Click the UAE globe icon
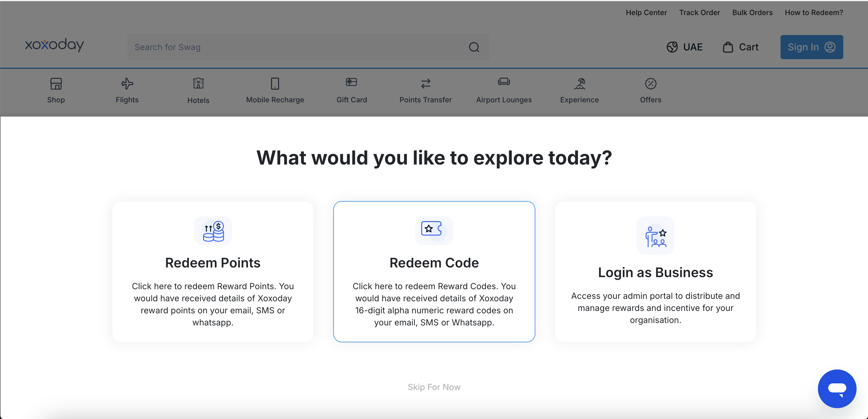This screenshot has width=868, height=419. 672,47
